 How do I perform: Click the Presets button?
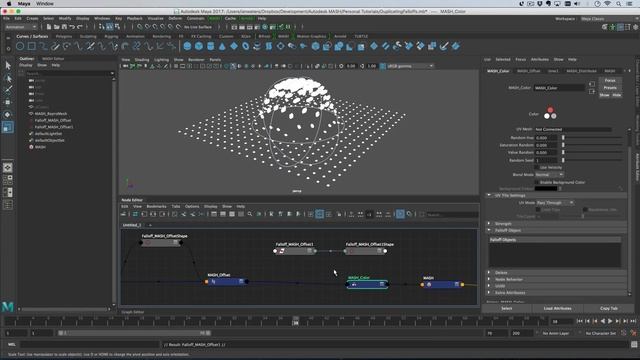click(x=610, y=88)
